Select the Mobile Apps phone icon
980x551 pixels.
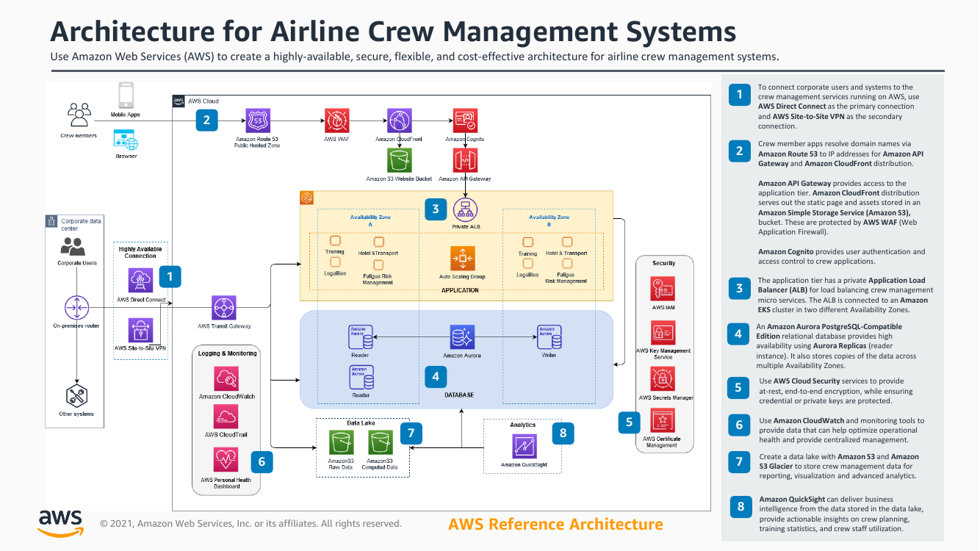[x=126, y=95]
